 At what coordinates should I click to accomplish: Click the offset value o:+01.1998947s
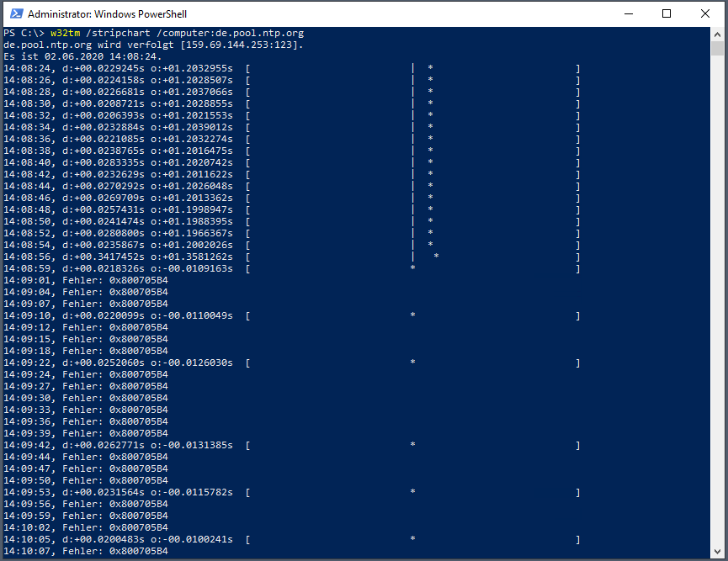192,209
